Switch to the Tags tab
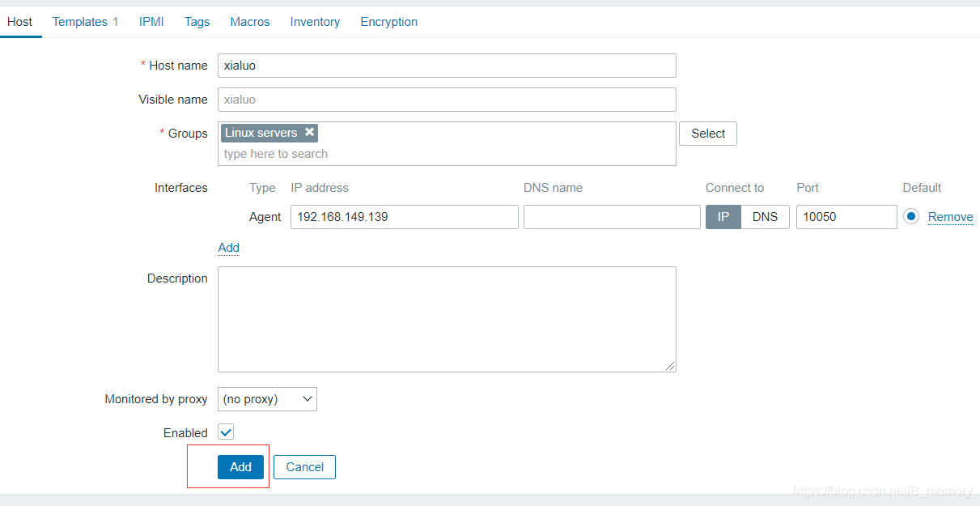980x506 pixels. 197,22
